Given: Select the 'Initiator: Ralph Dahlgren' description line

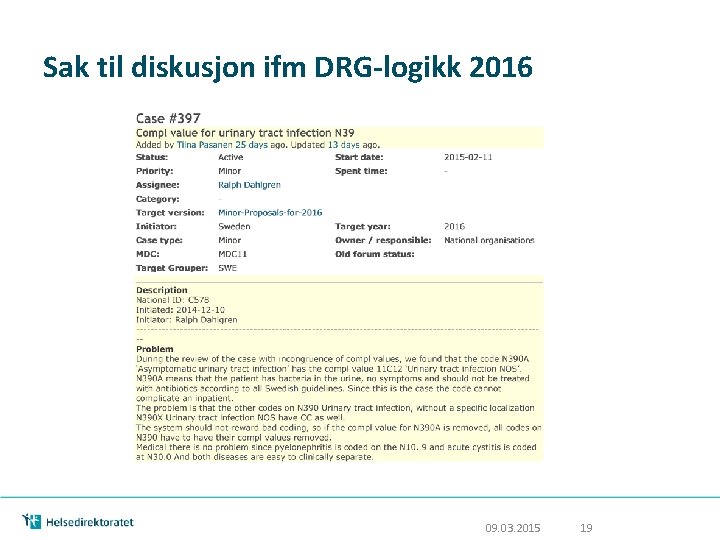Looking at the screenshot, I should pyautogui.click(x=186, y=320).
